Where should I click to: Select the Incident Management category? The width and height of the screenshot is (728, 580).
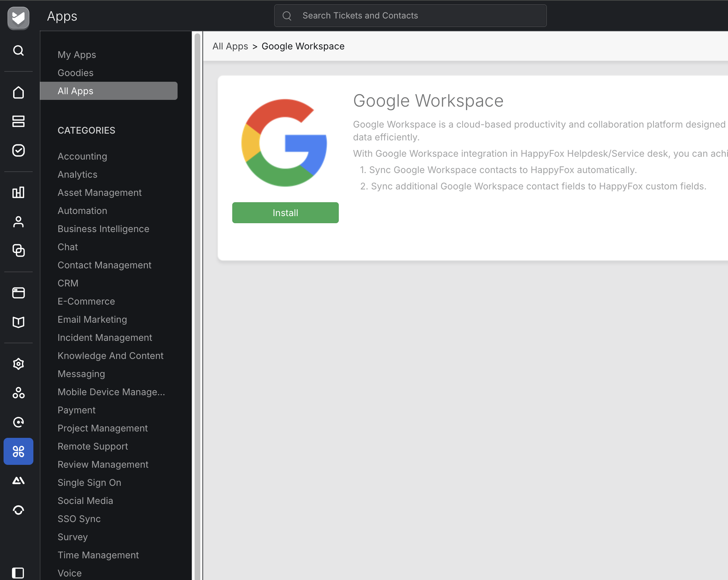(105, 338)
